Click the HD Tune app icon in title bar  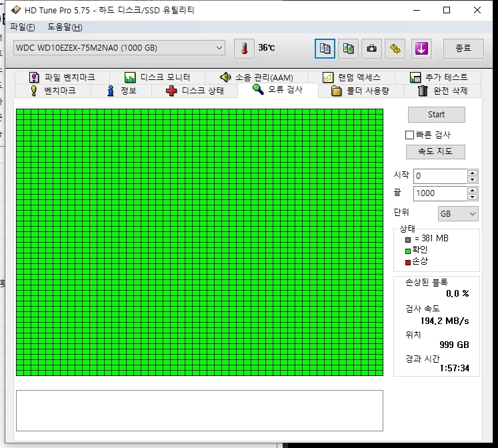(x=16, y=10)
